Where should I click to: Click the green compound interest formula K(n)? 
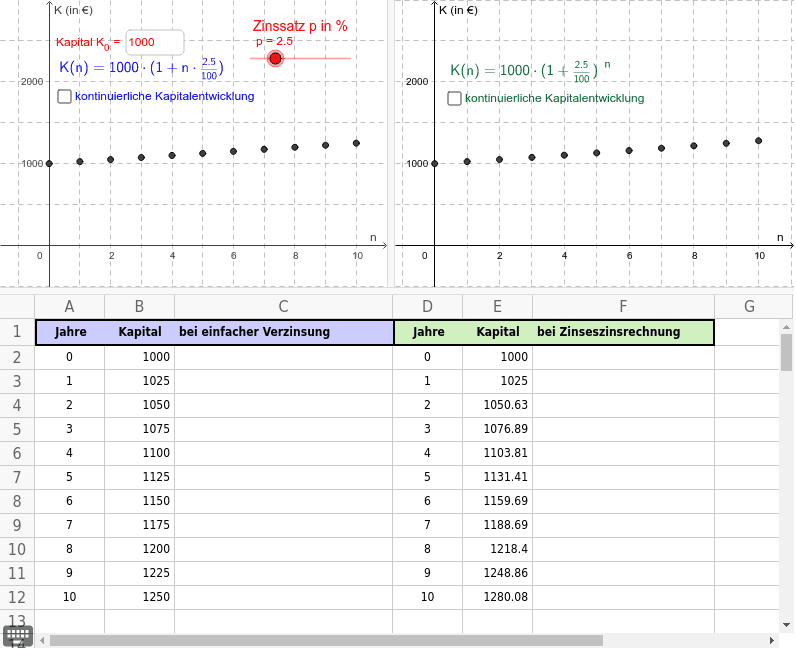point(530,70)
